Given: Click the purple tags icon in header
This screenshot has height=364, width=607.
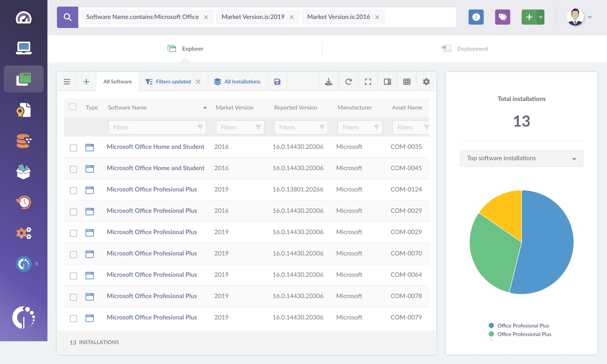Looking at the screenshot, I should pos(502,17).
